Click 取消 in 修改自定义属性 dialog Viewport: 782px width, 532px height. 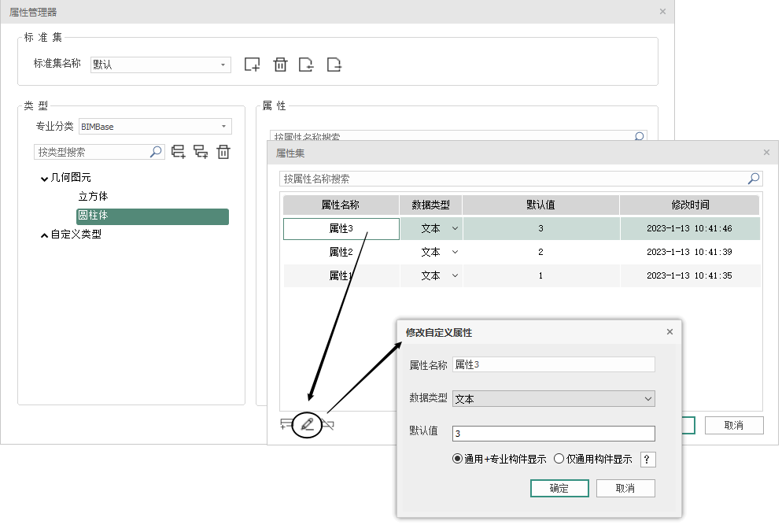pos(625,489)
